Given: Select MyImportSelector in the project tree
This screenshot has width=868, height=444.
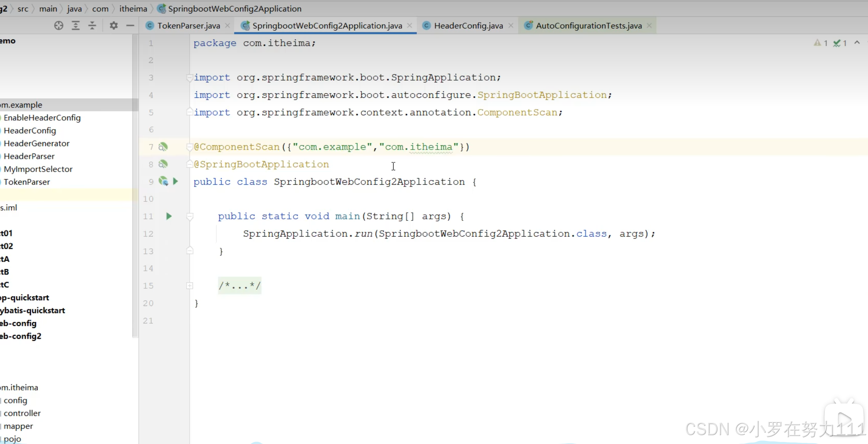Looking at the screenshot, I should click(38, 169).
